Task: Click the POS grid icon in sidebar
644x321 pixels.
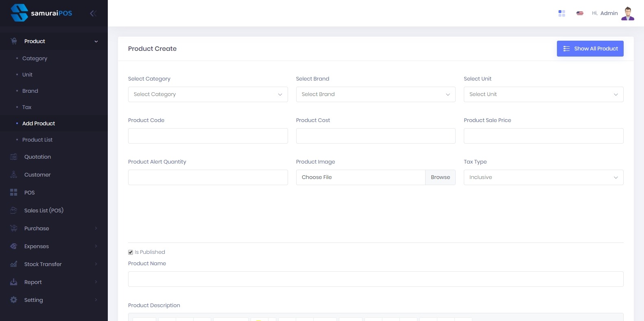Action: point(14,192)
